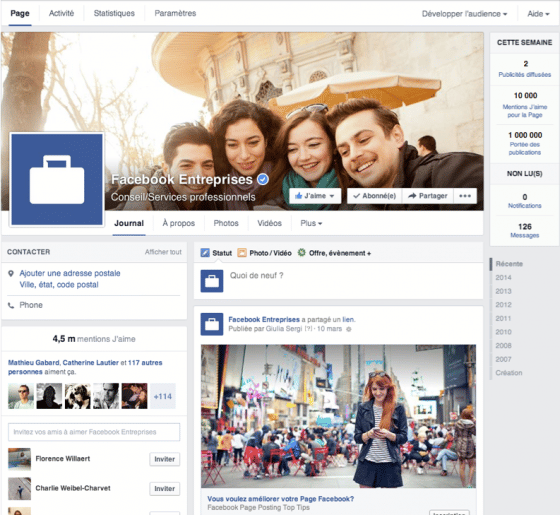Open the three-dots more actions button

point(465,196)
